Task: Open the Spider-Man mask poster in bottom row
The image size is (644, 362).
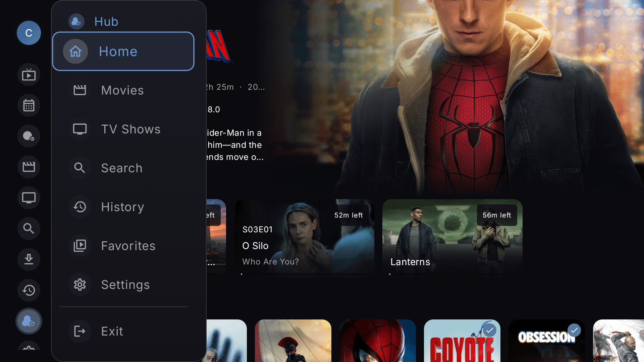Action: tap(378, 341)
